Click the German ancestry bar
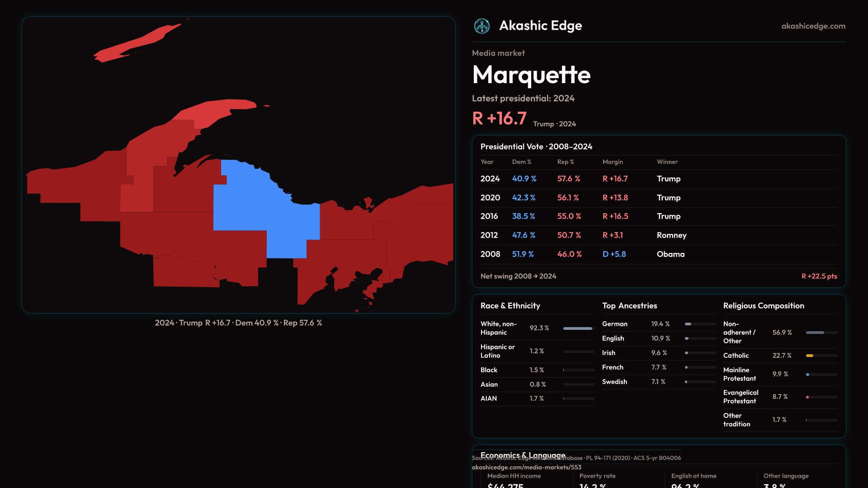 689,324
